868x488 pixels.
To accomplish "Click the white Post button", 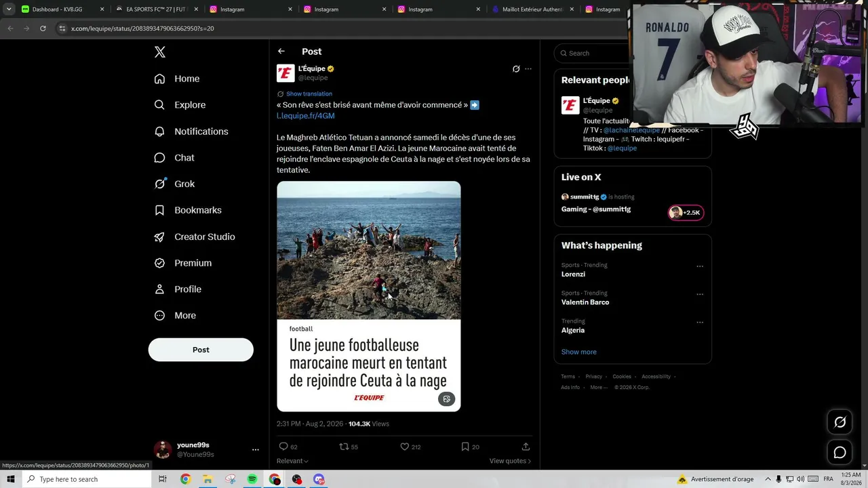I will pyautogui.click(x=201, y=350).
